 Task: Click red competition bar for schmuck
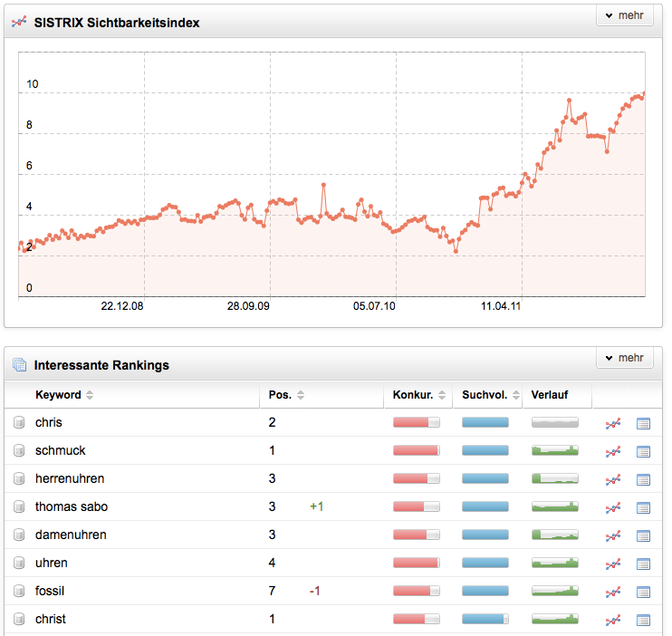[416, 451]
